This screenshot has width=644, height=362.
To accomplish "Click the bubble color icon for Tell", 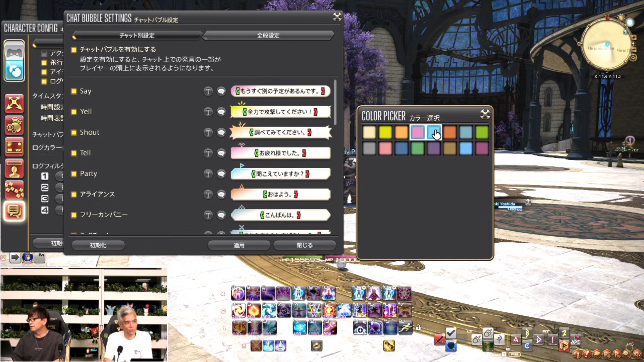I will [x=221, y=153].
